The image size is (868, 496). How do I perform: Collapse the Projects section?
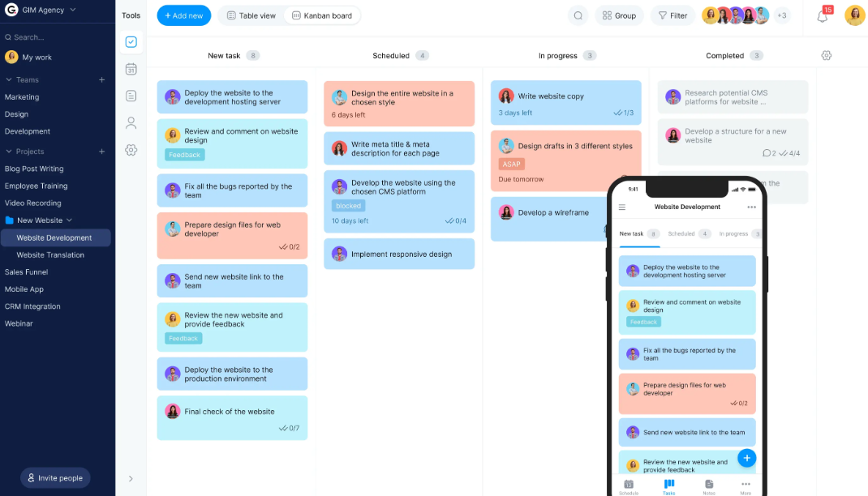(x=9, y=151)
